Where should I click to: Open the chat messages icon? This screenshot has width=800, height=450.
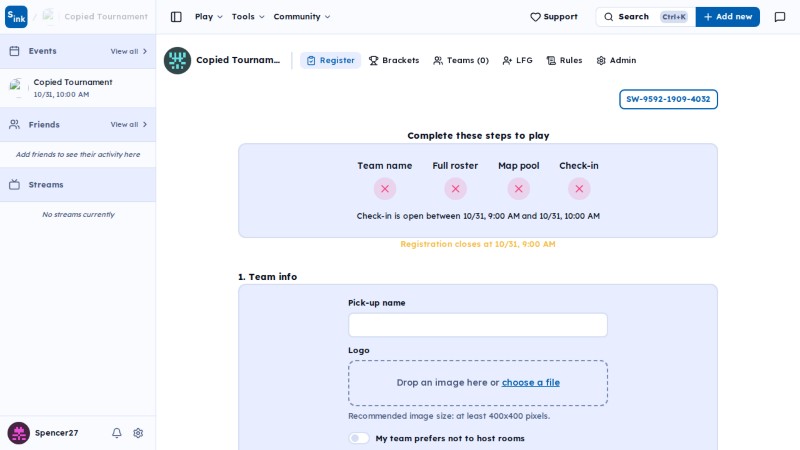tap(780, 17)
